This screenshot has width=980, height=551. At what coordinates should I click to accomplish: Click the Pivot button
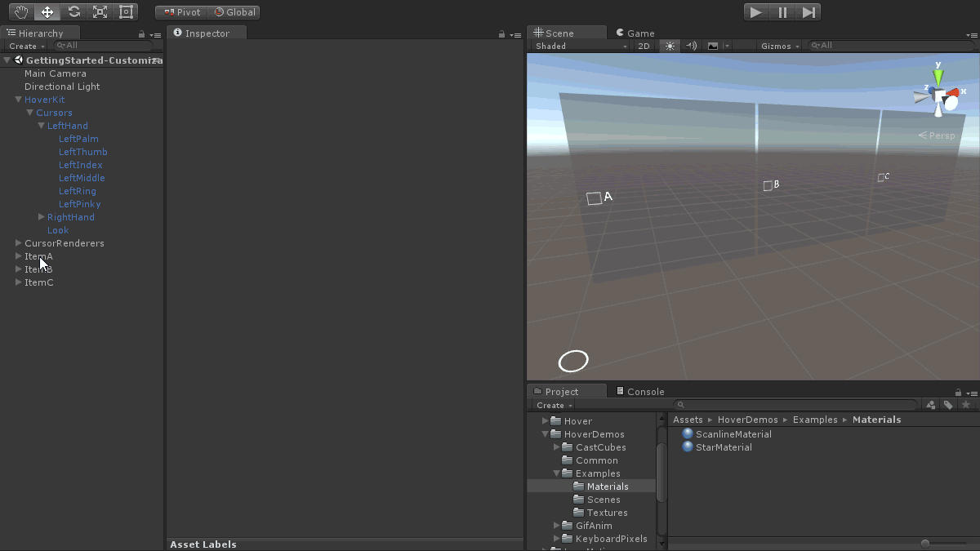[x=181, y=12]
